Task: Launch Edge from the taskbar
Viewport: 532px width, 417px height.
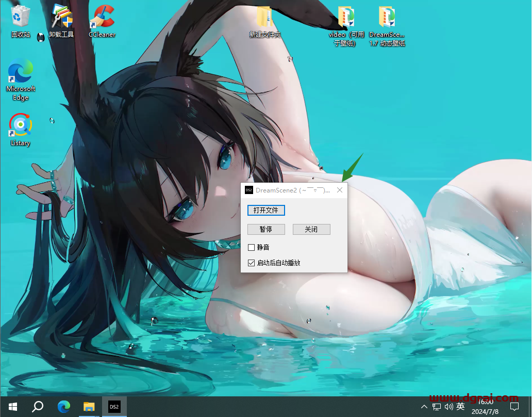Action: (x=63, y=407)
